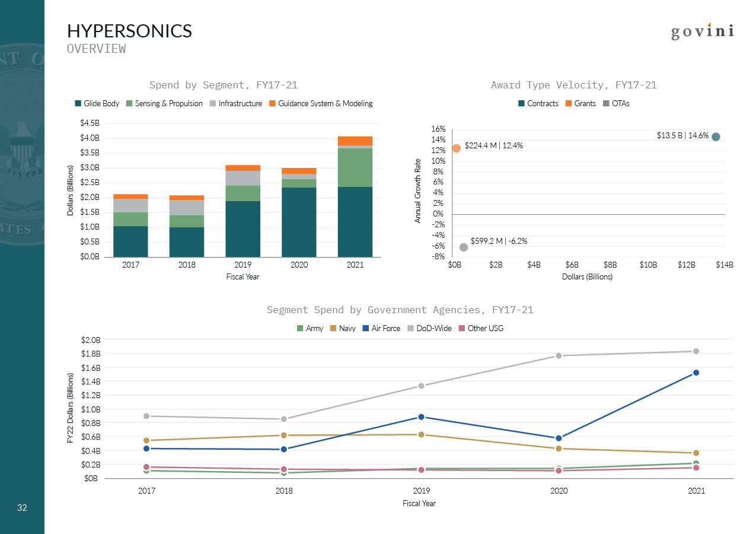
Task: Click the OTAs $599.2 M data point
Action: click(464, 247)
